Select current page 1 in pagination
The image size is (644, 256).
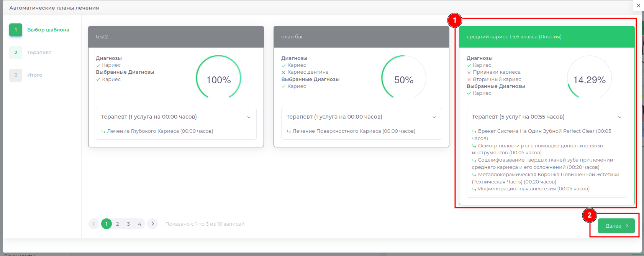pos(107,224)
